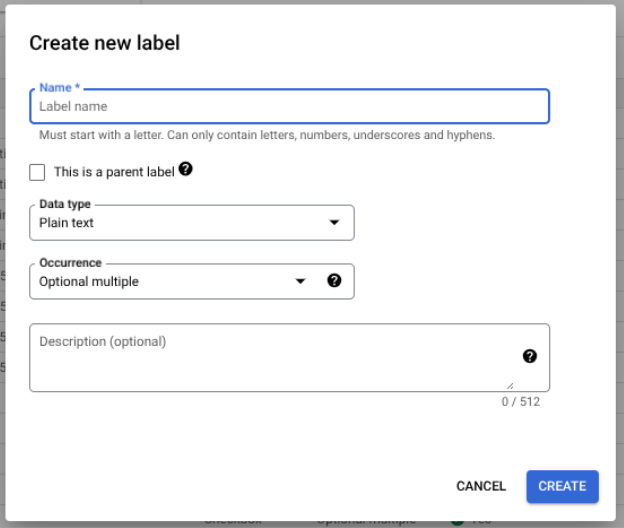Open the Occurrence dropdown arrow
The image size is (624, 528).
(x=300, y=282)
